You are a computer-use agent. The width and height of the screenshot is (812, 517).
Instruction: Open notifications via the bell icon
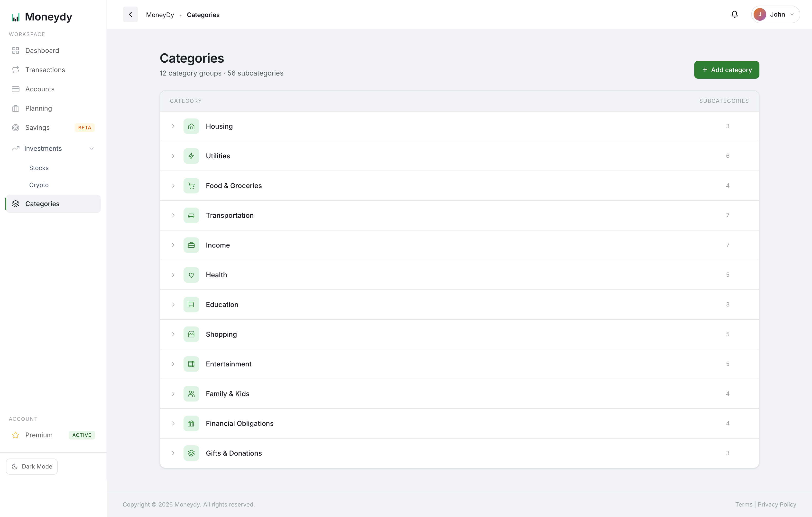pyautogui.click(x=734, y=15)
